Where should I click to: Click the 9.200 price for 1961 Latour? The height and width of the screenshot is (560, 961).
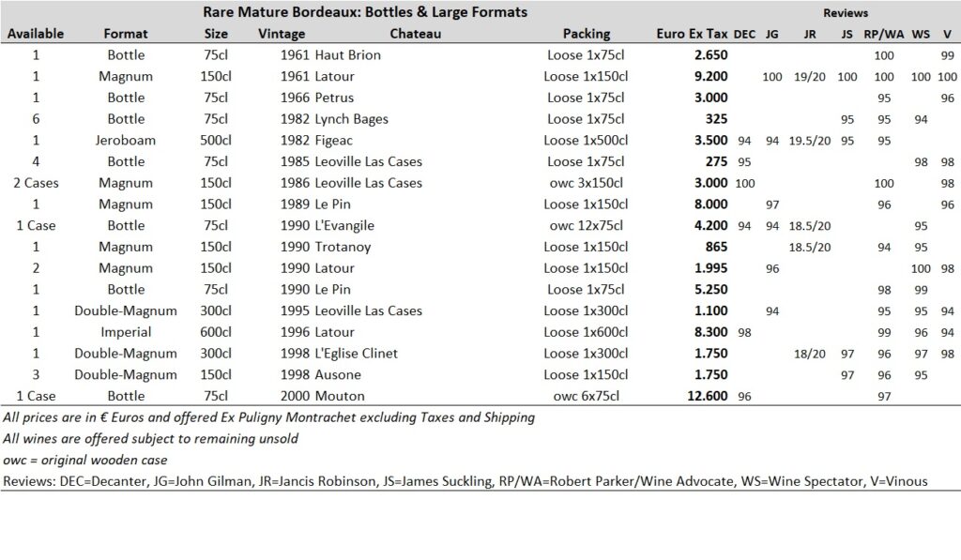[711, 77]
